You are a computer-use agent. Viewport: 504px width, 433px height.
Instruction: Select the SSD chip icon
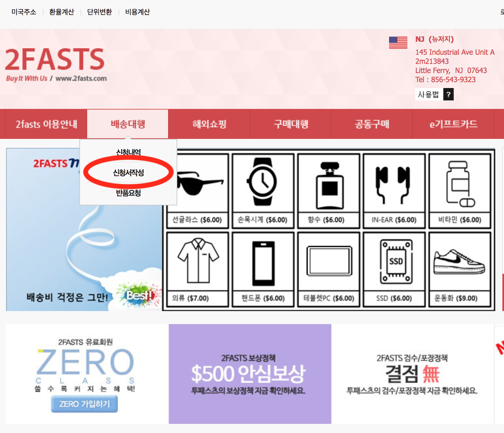pos(396,261)
